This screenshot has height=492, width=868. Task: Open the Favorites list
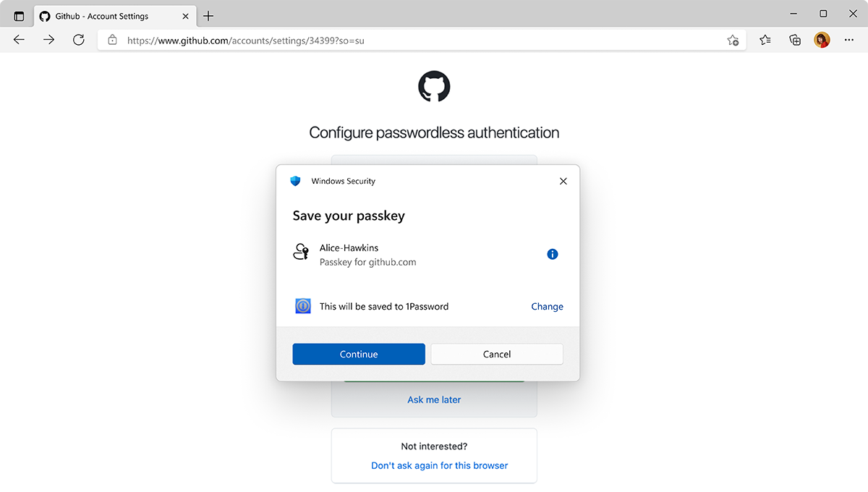coord(765,41)
